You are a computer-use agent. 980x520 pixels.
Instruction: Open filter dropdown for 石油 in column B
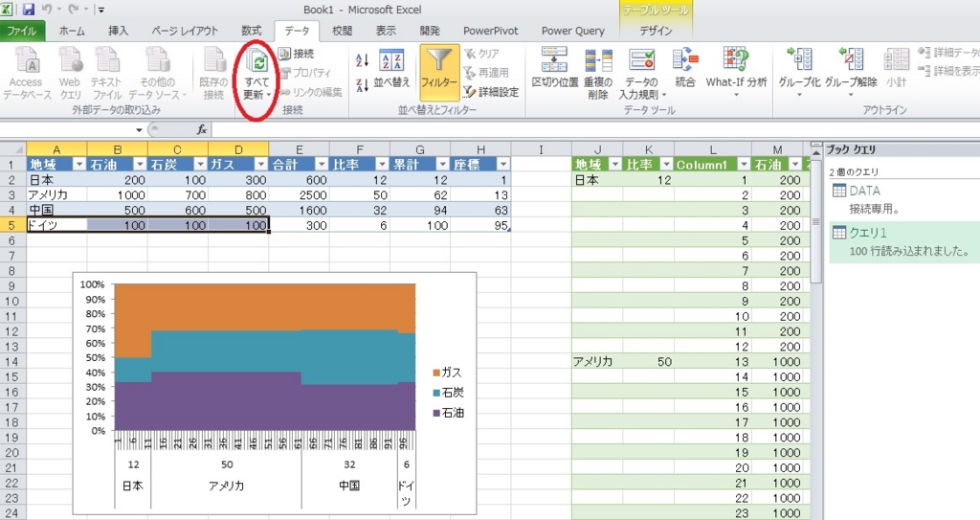pyautogui.click(x=140, y=165)
